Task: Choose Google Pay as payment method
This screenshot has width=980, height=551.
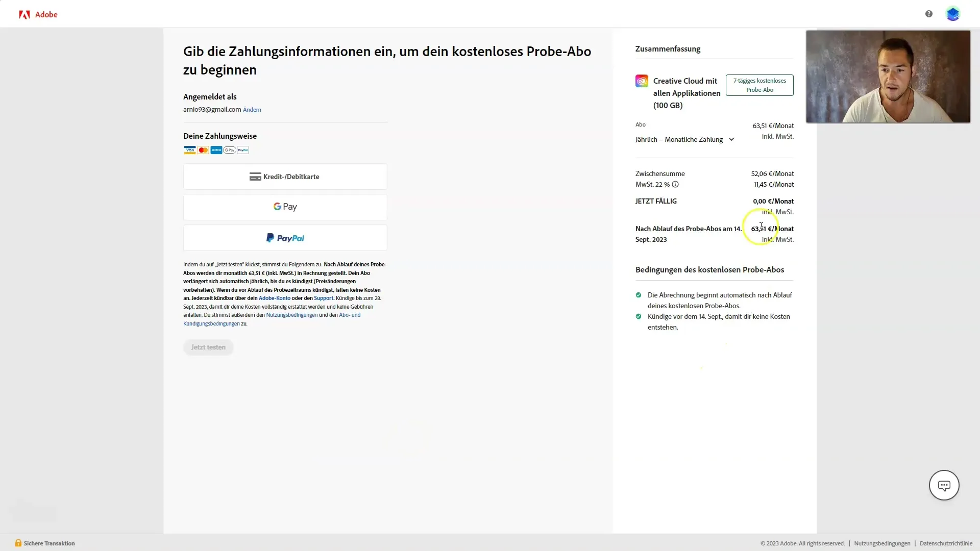Action: pyautogui.click(x=285, y=207)
